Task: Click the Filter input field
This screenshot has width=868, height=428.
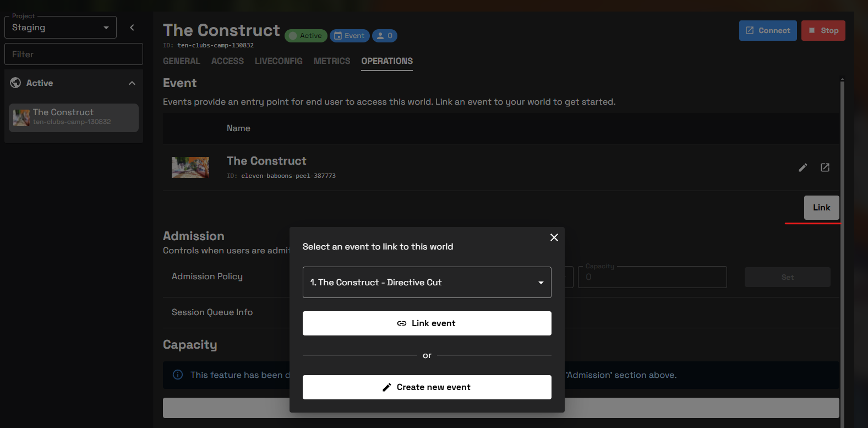Action: (74, 55)
